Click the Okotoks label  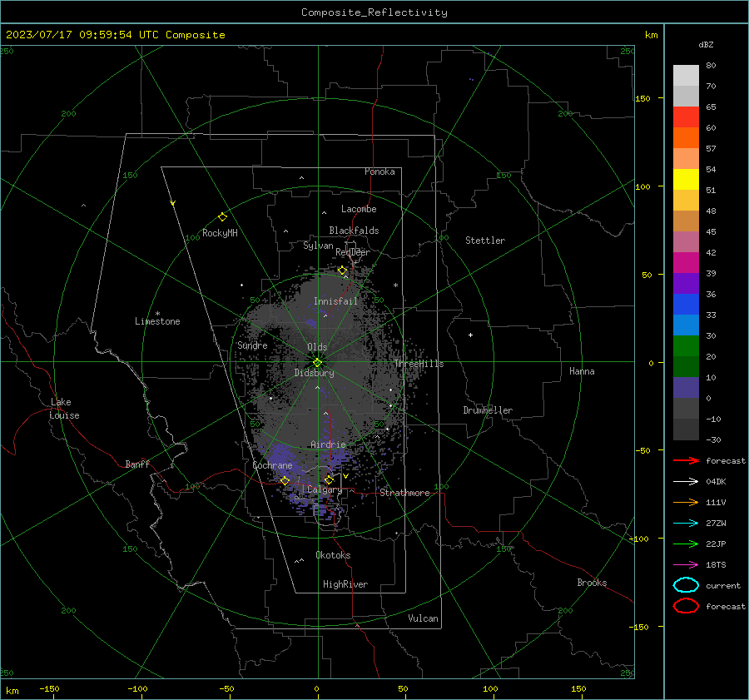pyautogui.click(x=333, y=555)
